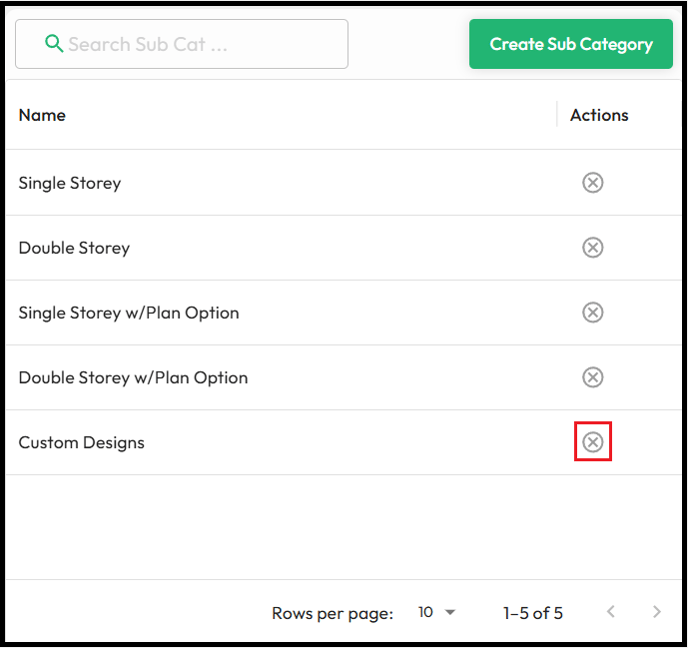The image size is (688, 648).
Task: Open the rows per page dropdown
Action: (x=450, y=612)
